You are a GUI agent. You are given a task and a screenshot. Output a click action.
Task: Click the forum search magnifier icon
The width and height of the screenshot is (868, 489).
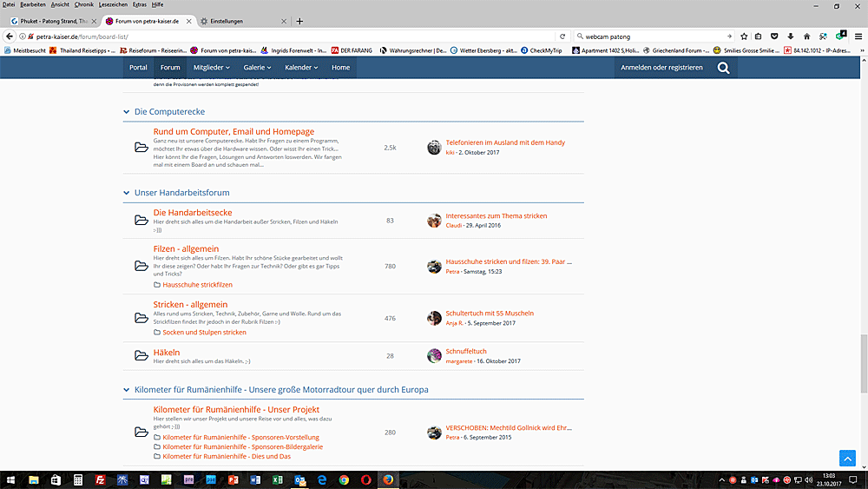click(x=723, y=68)
